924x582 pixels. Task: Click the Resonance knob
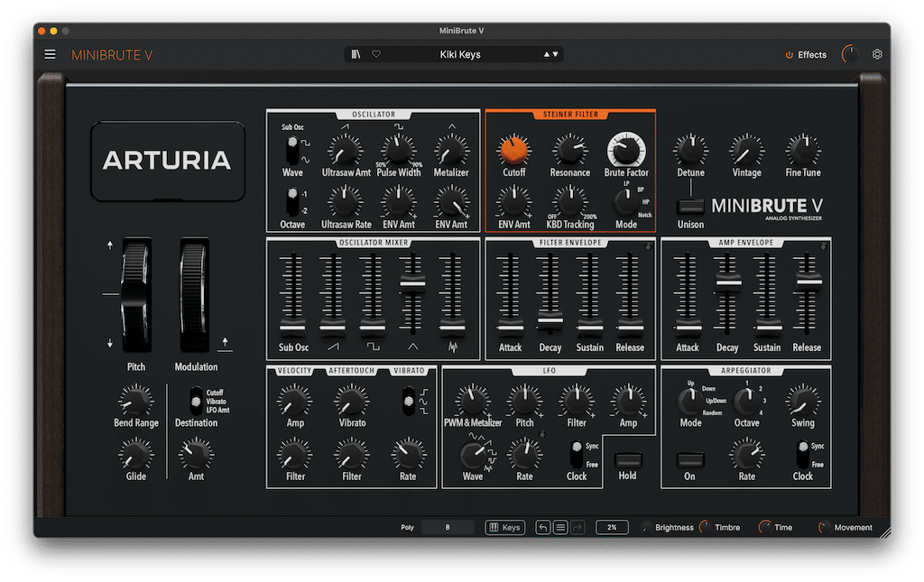pos(569,150)
